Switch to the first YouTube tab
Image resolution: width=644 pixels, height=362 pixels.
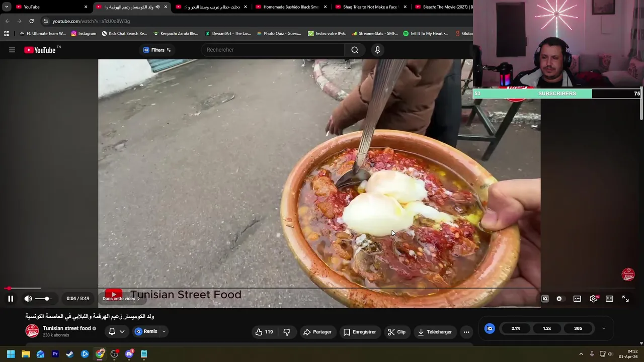click(x=50, y=7)
